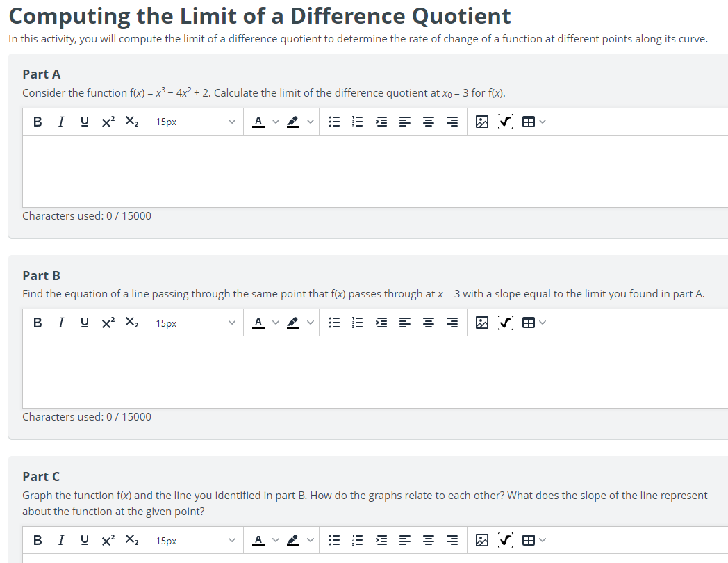Image resolution: width=728 pixels, height=563 pixels.
Task: Select left alignment in Part C toolbar
Action: tap(404, 540)
